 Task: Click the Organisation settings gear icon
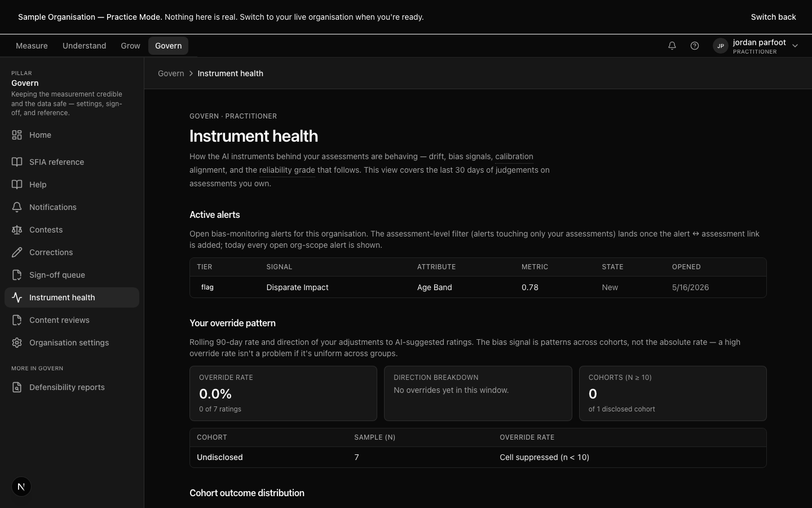pos(17,343)
